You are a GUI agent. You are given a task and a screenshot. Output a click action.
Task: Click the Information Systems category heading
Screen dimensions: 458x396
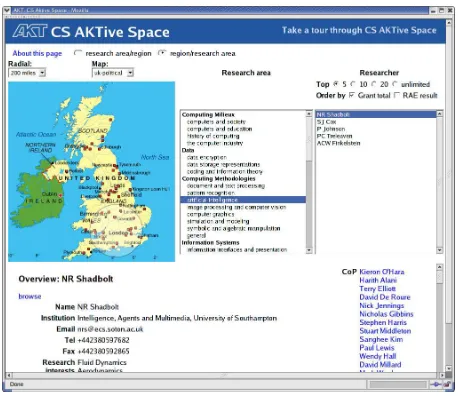click(x=210, y=243)
